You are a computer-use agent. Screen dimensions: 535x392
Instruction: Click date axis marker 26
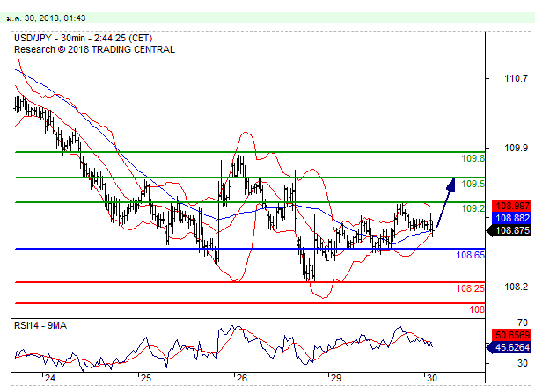(242, 378)
